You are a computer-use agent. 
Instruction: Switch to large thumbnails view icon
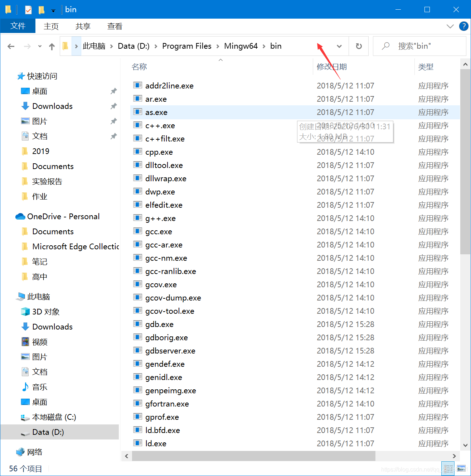461,468
